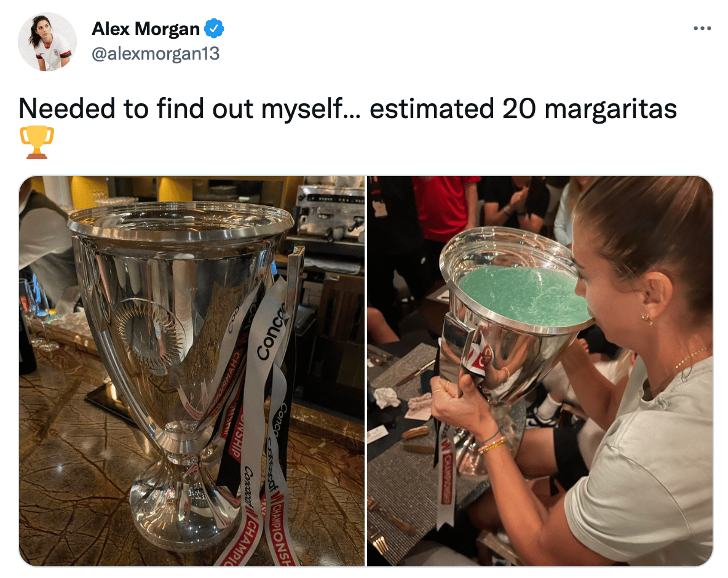Click the word "margaritas" in the tweet
728x578 pixels.
[x=611, y=109]
